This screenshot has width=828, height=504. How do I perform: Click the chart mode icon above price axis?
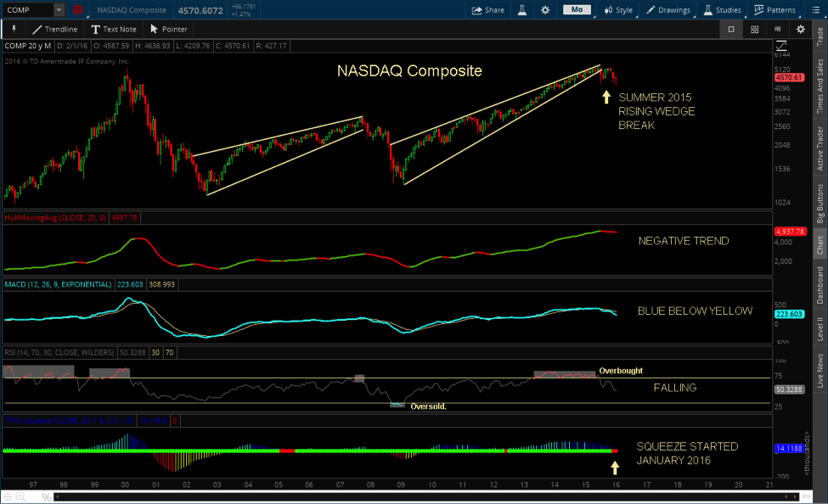781,46
